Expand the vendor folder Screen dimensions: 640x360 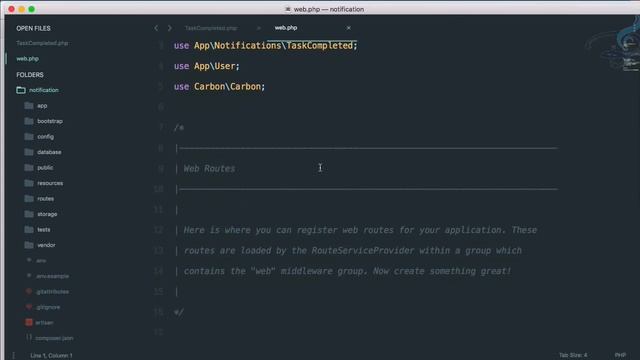[40, 245]
